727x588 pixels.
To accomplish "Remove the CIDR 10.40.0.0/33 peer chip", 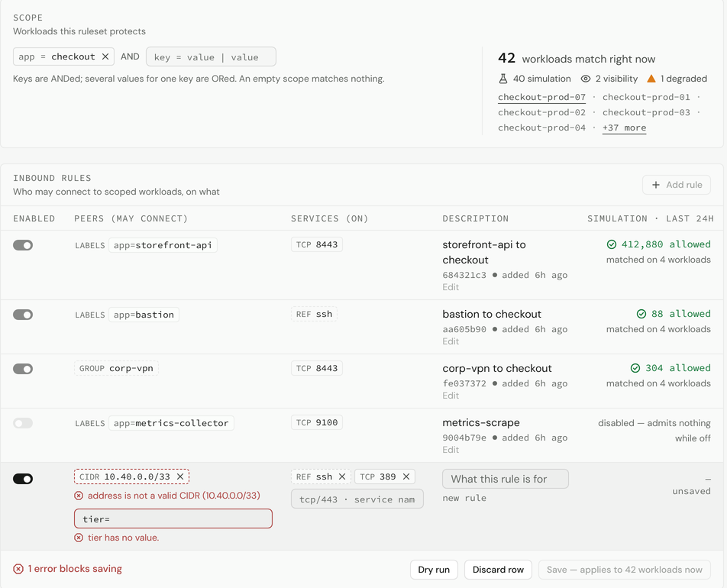I will click(180, 477).
